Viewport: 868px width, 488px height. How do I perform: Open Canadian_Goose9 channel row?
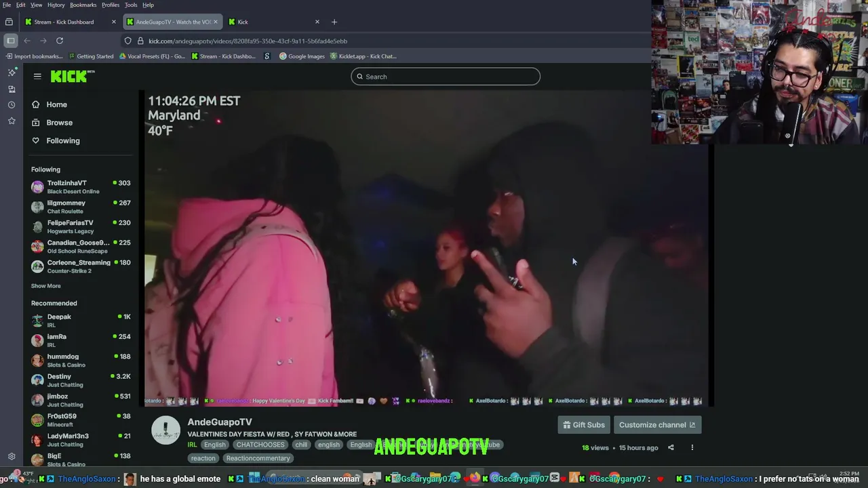coord(81,246)
